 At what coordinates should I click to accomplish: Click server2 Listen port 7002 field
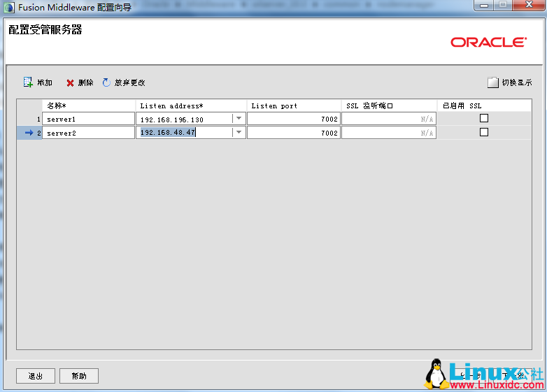tap(294, 133)
